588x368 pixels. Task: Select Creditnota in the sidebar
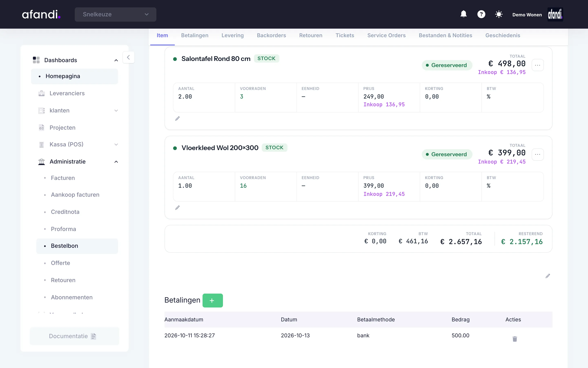tap(65, 212)
